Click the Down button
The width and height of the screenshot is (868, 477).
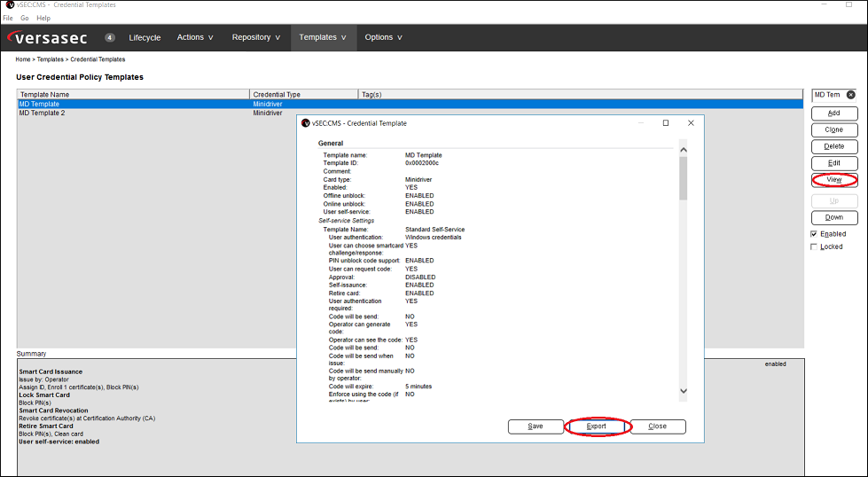(834, 217)
